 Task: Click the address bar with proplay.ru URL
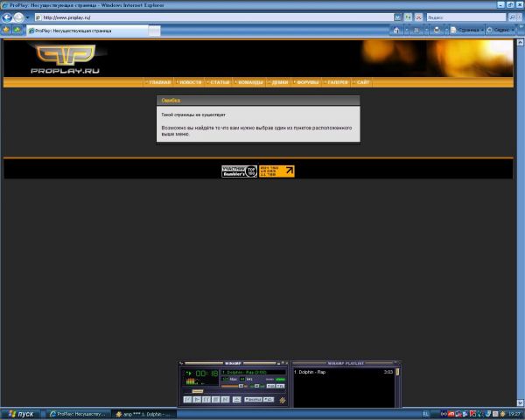coord(213,17)
